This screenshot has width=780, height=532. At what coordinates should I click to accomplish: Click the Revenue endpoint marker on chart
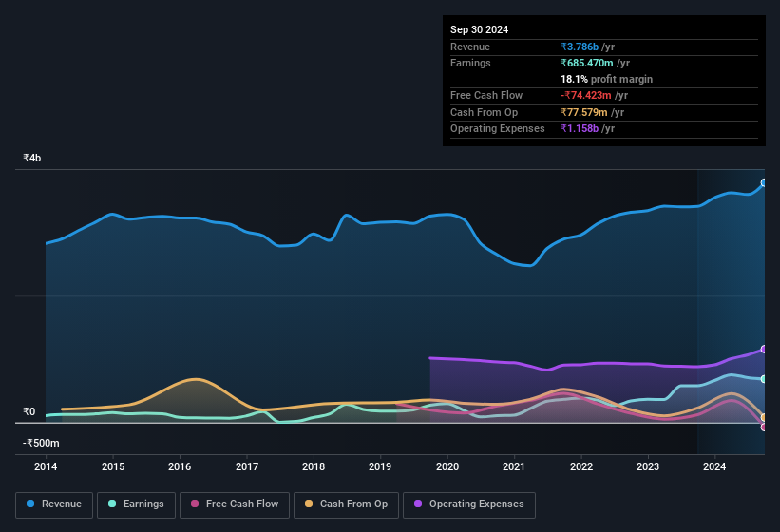point(764,183)
